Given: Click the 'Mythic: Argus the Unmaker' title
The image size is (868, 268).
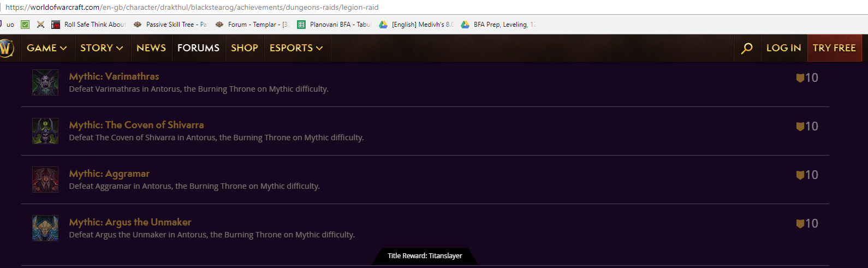Looking at the screenshot, I should [x=130, y=222].
